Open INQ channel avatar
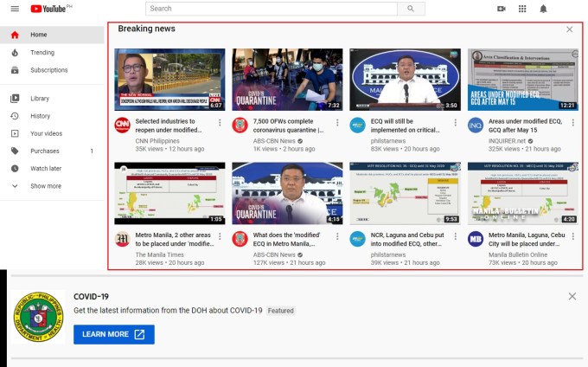This screenshot has width=588, height=367. pyautogui.click(x=476, y=126)
